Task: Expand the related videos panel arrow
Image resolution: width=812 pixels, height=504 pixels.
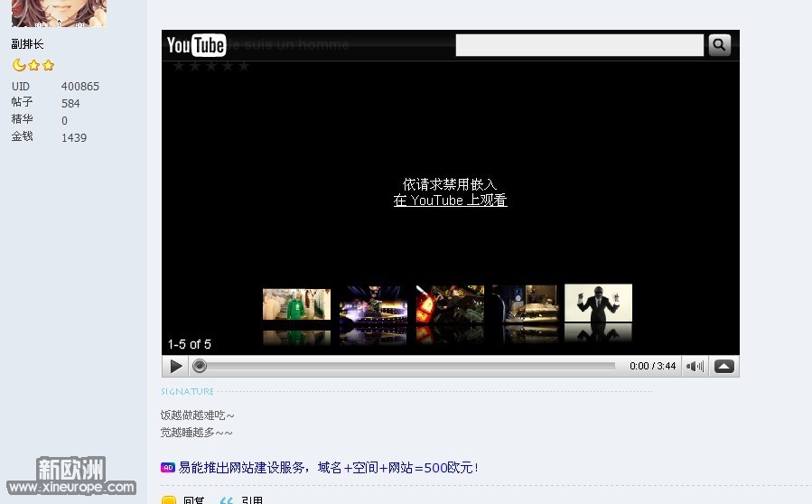Action: click(x=724, y=366)
